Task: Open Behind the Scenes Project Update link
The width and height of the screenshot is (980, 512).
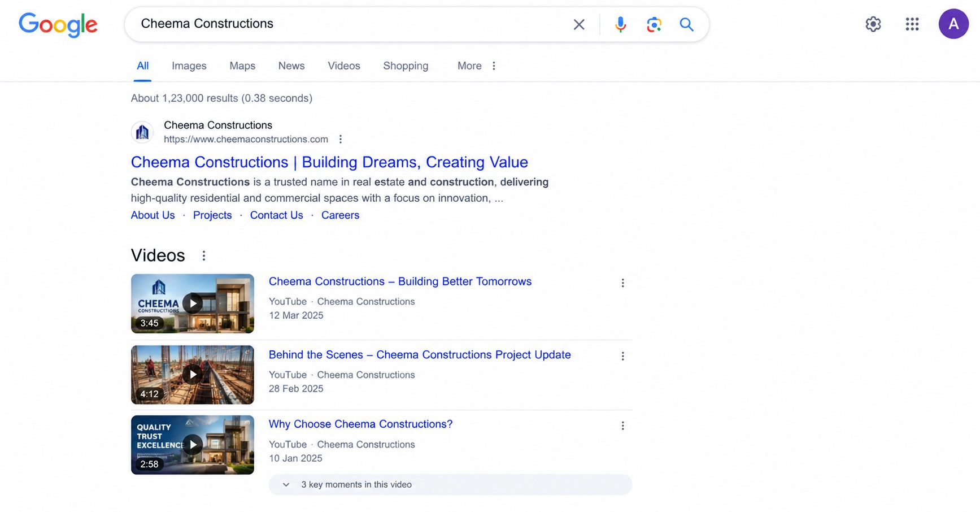Action: point(420,355)
